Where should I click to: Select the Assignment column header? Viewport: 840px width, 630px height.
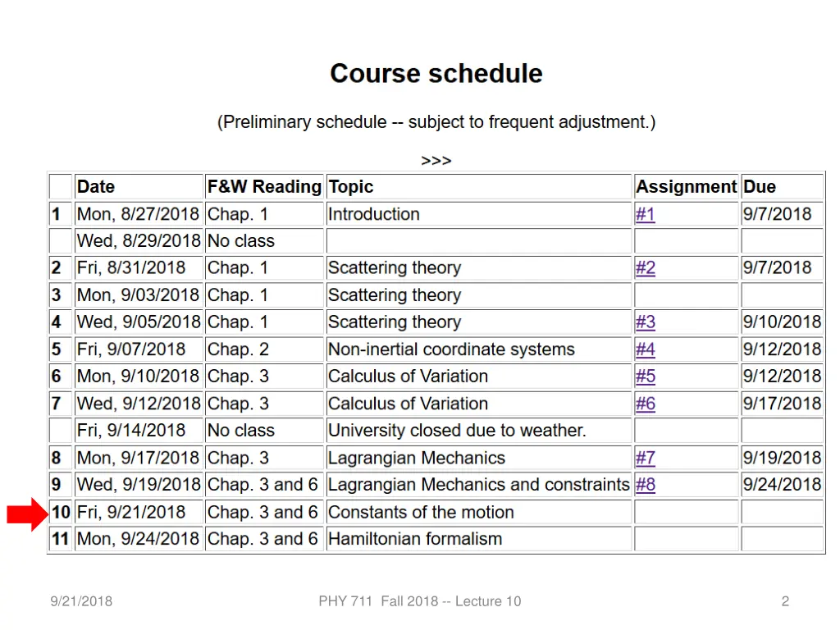point(687,186)
